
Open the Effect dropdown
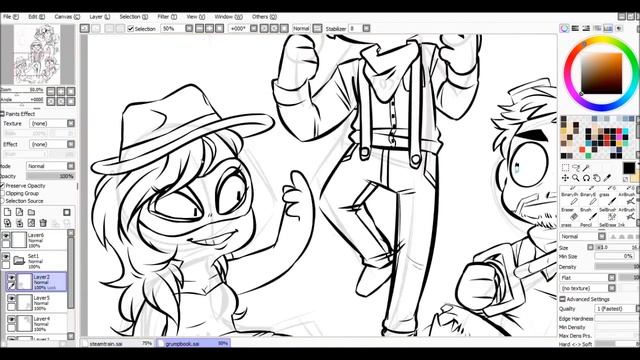(x=52, y=144)
